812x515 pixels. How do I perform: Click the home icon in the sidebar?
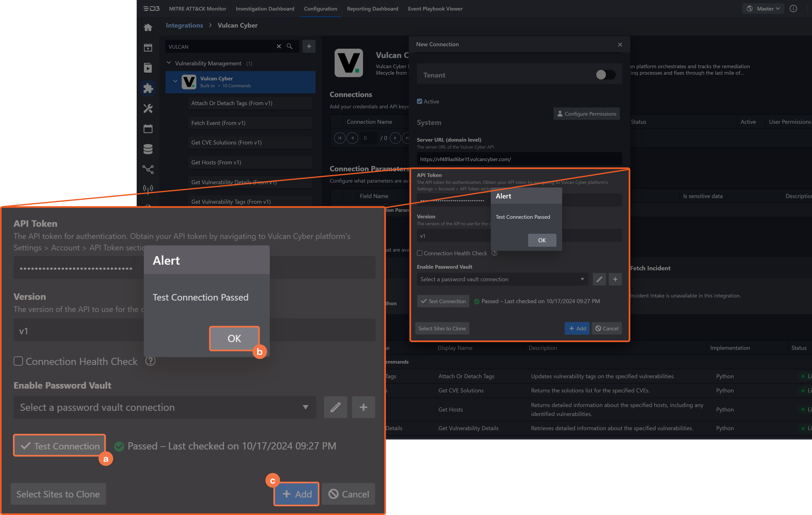point(148,27)
